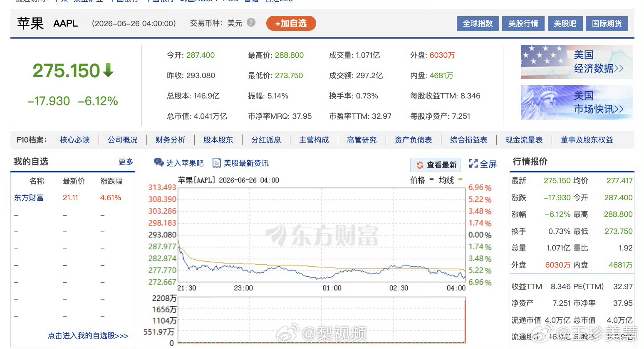Image resolution: width=644 pixels, height=349 pixels.
Task: Open F10 tab 财务分析
Action: click(170, 140)
